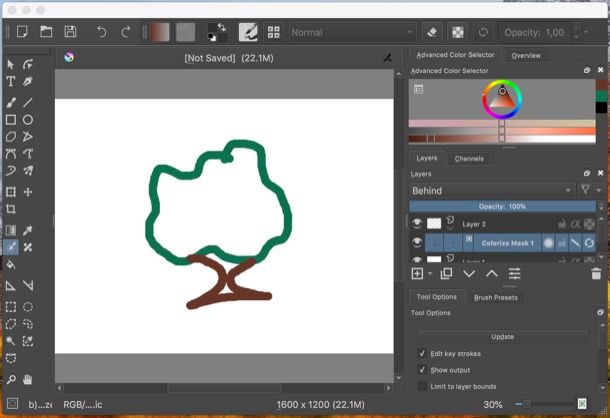Create a new document
This screenshot has width=610, height=418.
[22, 32]
